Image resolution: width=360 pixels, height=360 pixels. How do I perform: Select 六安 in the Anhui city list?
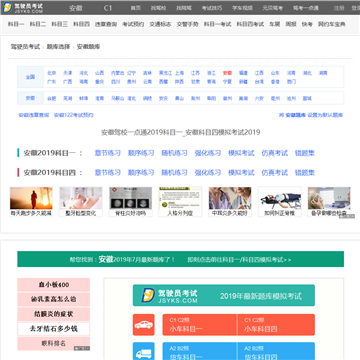click(x=259, y=98)
